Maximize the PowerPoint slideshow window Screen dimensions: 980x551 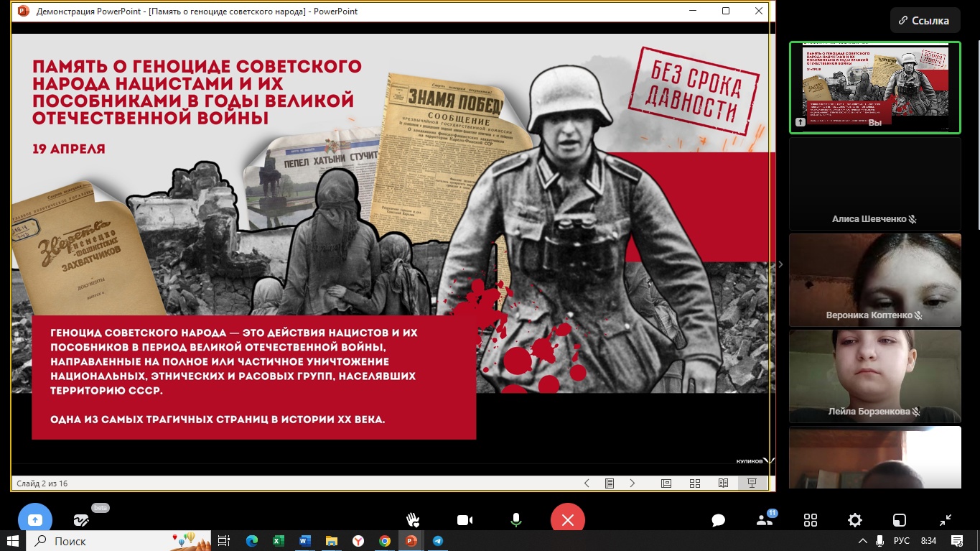click(x=726, y=11)
